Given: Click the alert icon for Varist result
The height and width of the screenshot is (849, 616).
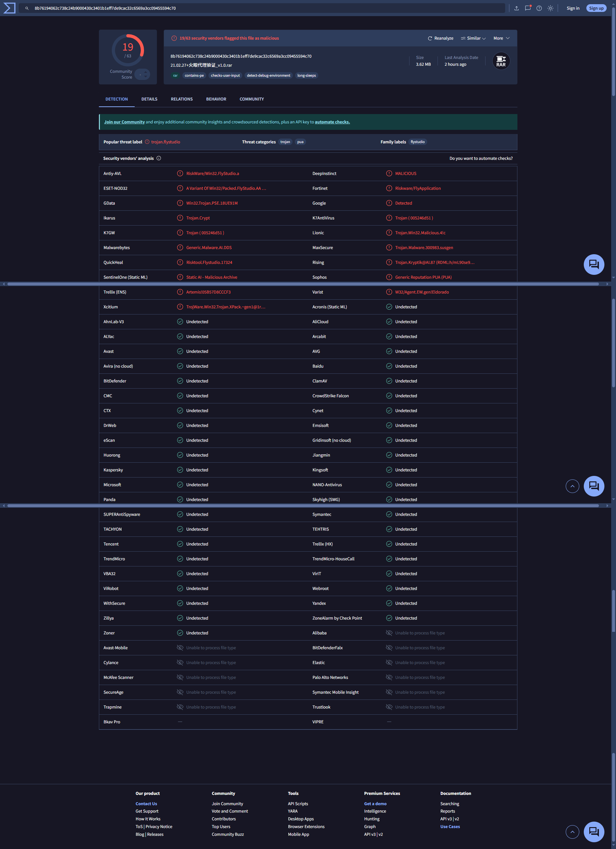Looking at the screenshot, I should pyautogui.click(x=389, y=292).
